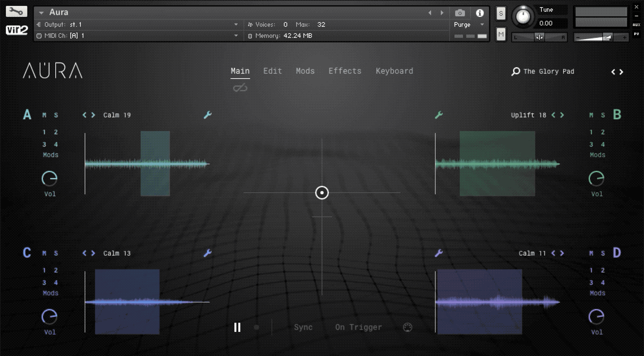Click the Kontakt wrench edit icon
This screenshot has height=356, width=644.
point(17,12)
